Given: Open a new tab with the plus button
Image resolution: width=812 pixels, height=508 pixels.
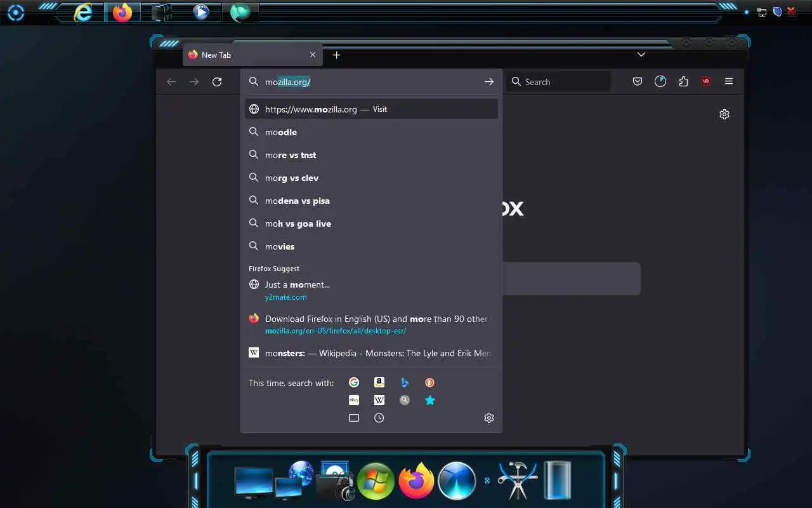Looking at the screenshot, I should 336,55.
